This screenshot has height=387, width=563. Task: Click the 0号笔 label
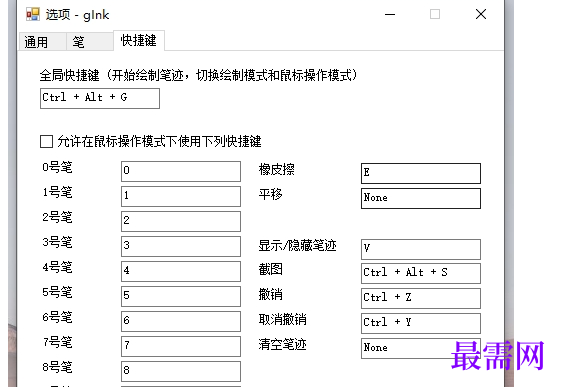(57, 167)
